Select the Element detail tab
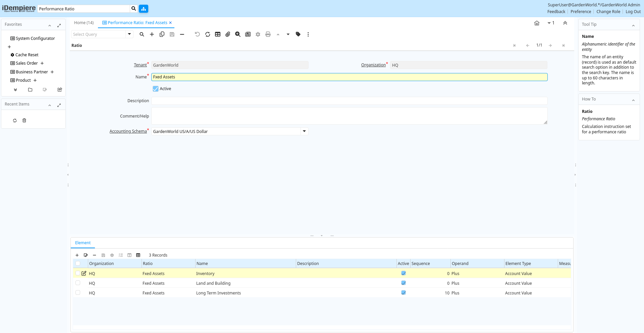This screenshot has height=333, width=644. [83, 243]
